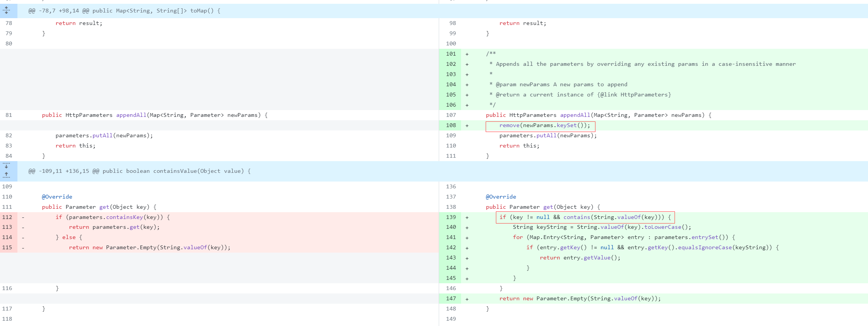Select added line number 108
This screenshot has height=326, width=868.
(451, 125)
